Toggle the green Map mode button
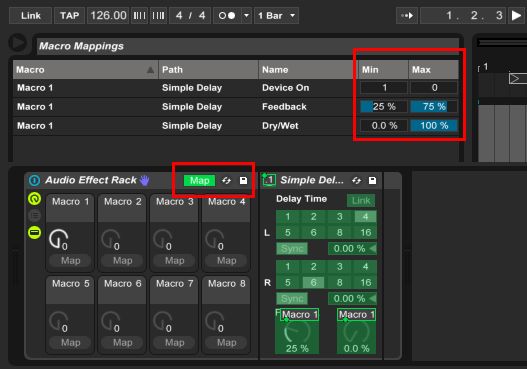The image size is (527, 369). [200, 180]
